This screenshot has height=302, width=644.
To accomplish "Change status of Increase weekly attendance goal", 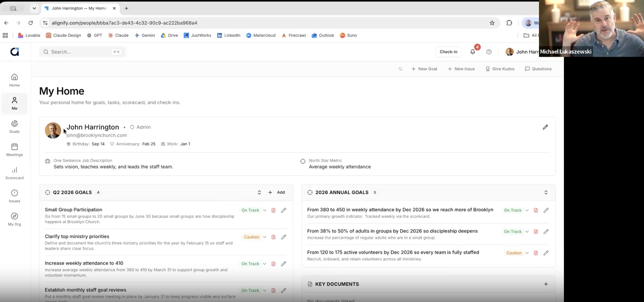I will click(253, 264).
